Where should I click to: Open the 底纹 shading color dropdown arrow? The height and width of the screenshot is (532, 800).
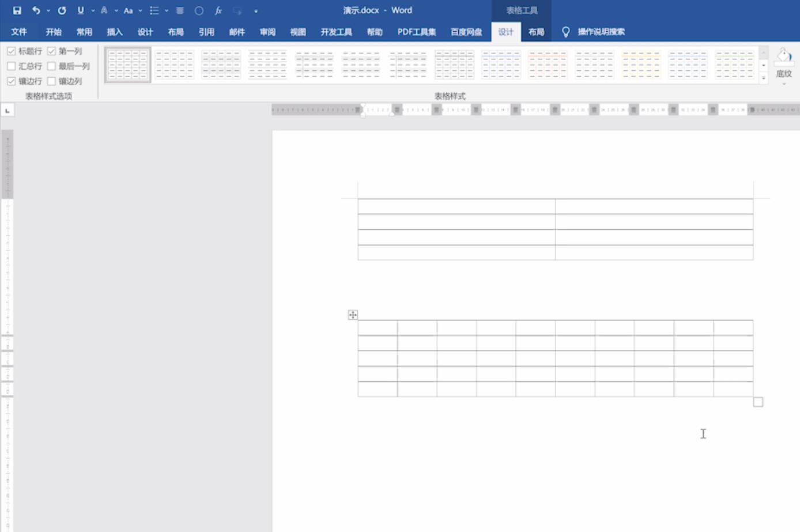[784, 84]
